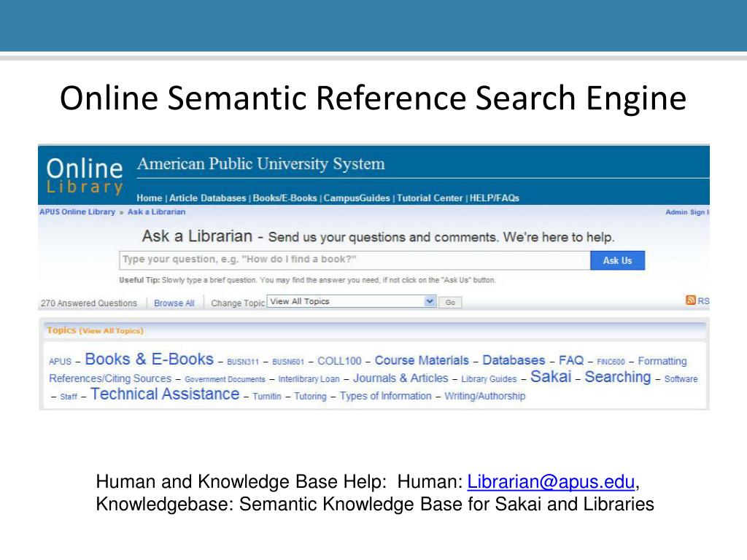
Task: Select the Software topic tag
Action: 681,379
